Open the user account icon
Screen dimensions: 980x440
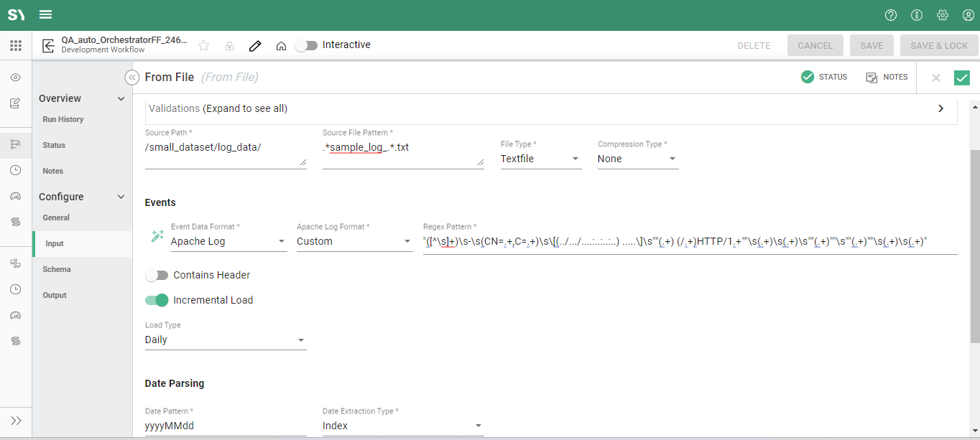click(x=969, y=15)
